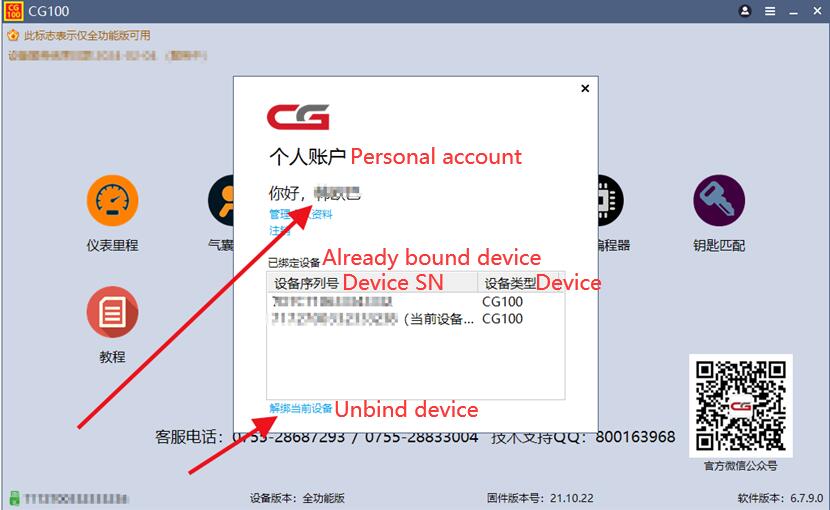Click the 解绑当前设备 unbind device link

click(301, 408)
